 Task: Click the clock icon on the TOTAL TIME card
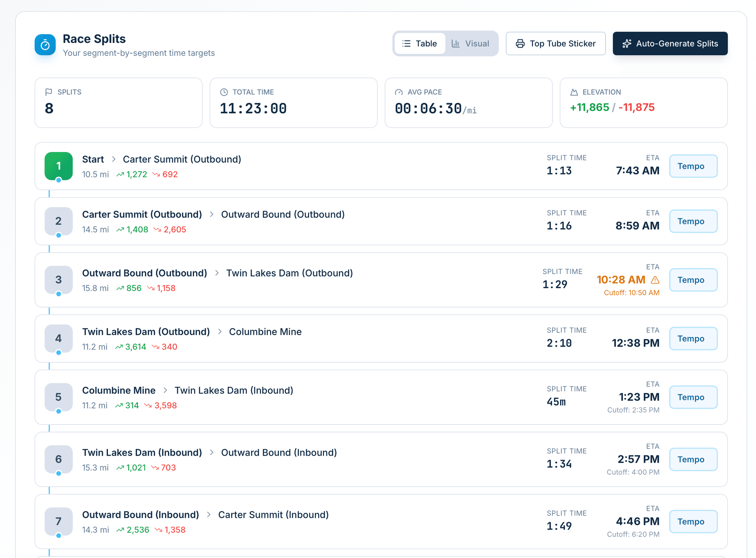[224, 92]
